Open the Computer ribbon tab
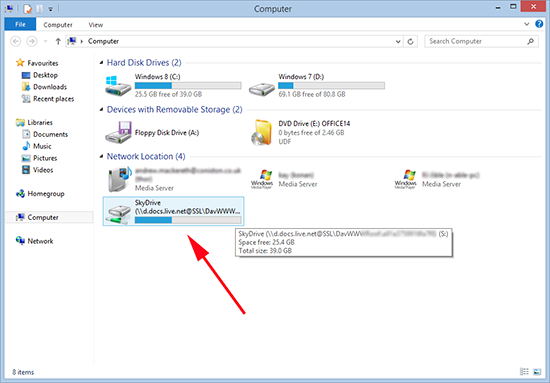This screenshot has width=550, height=383. [x=58, y=25]
